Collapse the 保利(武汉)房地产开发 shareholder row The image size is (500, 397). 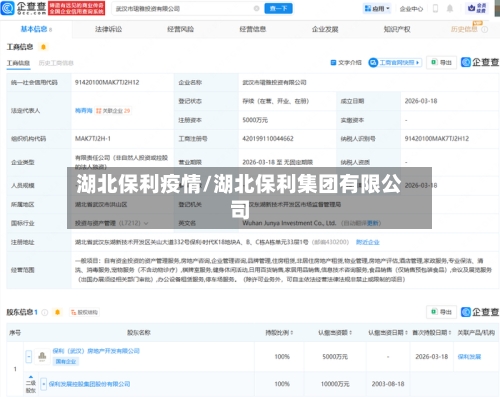click(29, 357)
